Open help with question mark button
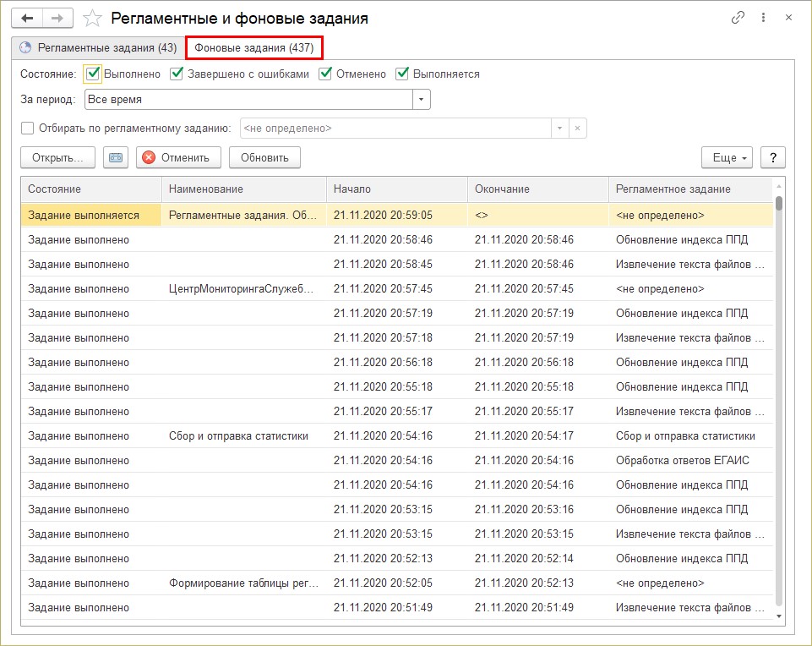Viewport: 812px width, 646px height. [x=772, y=157]
